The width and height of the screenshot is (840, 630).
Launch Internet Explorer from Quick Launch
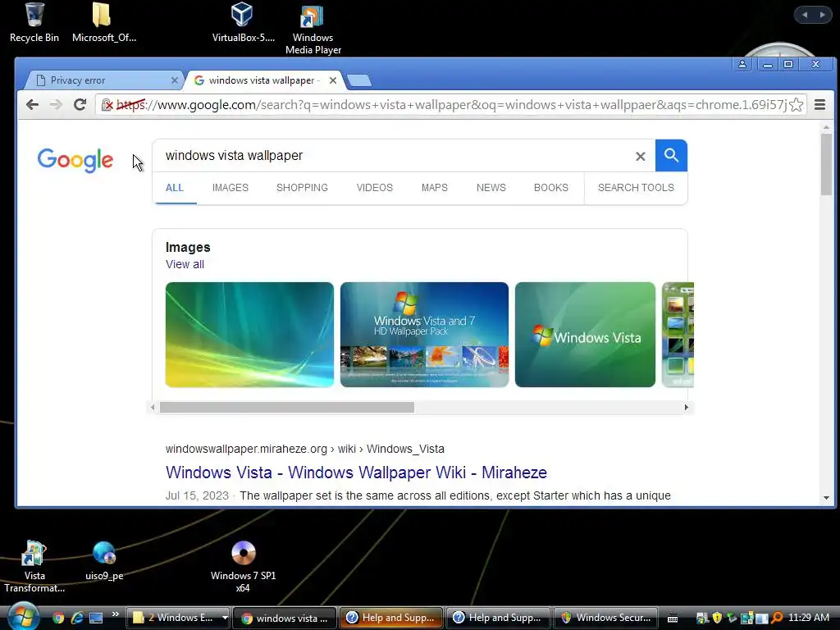click(x=77, y=619)
